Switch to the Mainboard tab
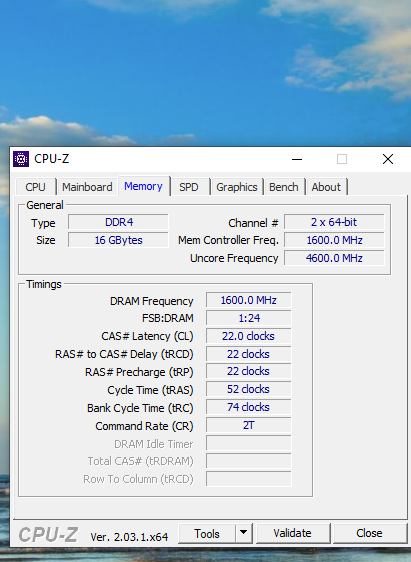 tap(87, 187)
